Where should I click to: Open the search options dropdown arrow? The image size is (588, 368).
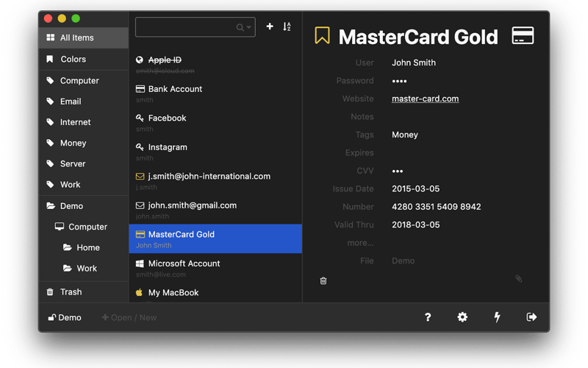[x=249, y=27]
